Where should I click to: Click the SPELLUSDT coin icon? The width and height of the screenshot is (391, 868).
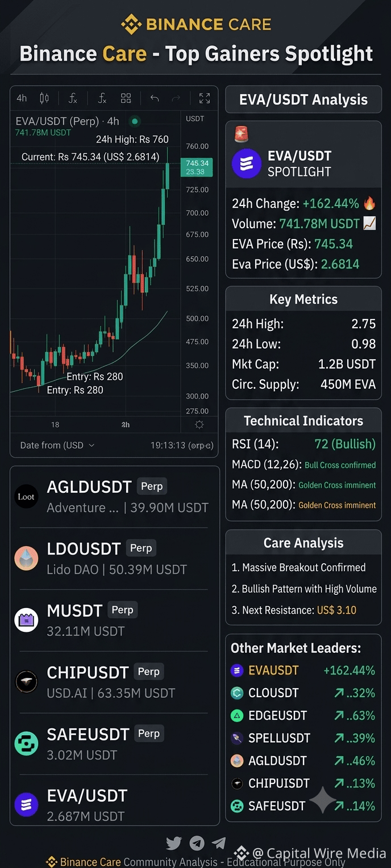[237, 738]
